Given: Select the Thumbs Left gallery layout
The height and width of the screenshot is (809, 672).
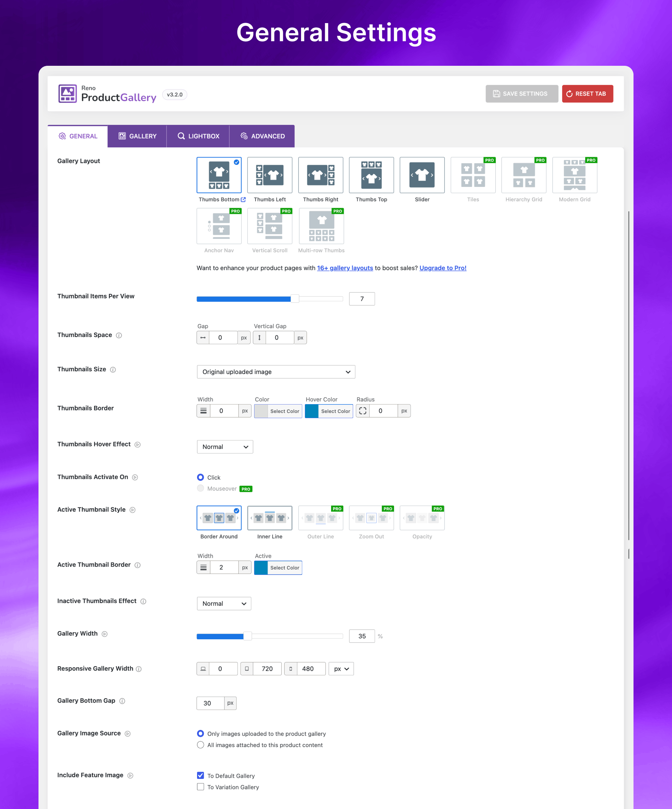Looking at the screenshot, I should pos(270,175).
